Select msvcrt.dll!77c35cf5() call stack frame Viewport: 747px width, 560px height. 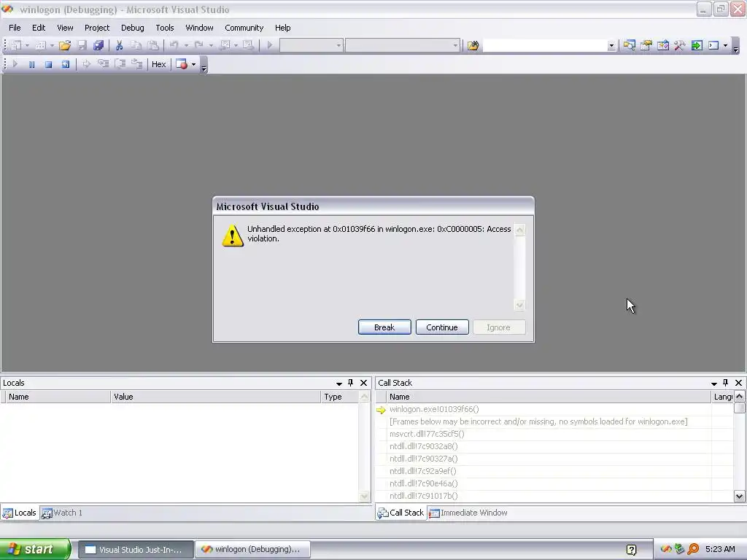[x=427, y=434]
